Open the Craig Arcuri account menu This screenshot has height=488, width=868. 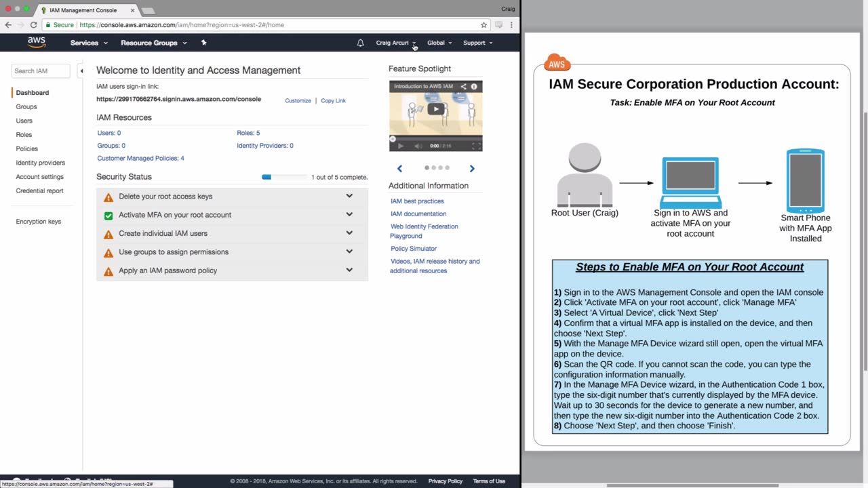click(x=396, y=43)
